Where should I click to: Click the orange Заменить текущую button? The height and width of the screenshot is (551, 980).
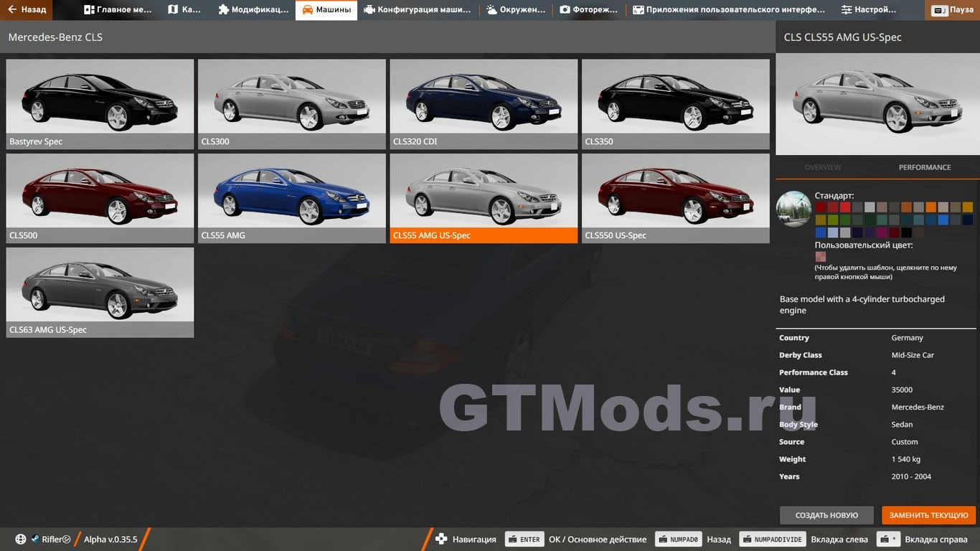point(929,515)
